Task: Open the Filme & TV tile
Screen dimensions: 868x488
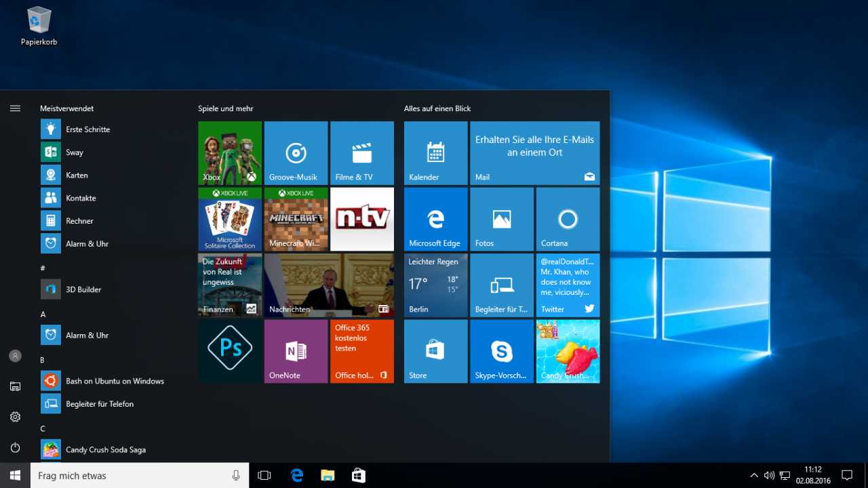Action: click(x=362, y=153)
